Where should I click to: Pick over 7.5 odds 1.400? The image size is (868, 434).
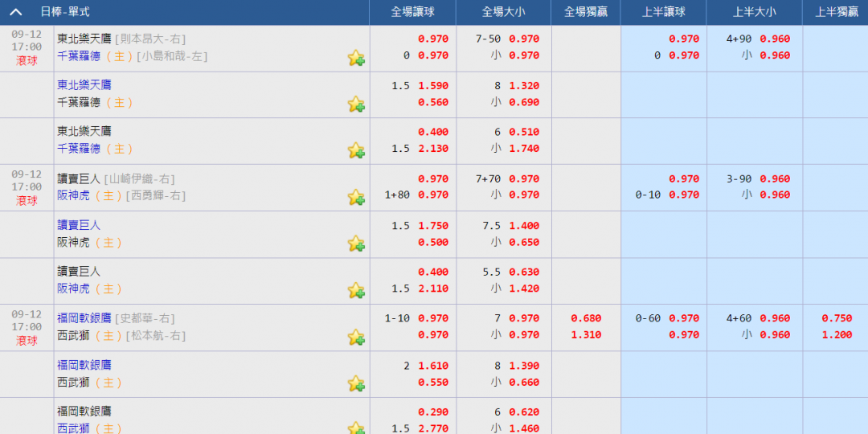click(524, 226)
